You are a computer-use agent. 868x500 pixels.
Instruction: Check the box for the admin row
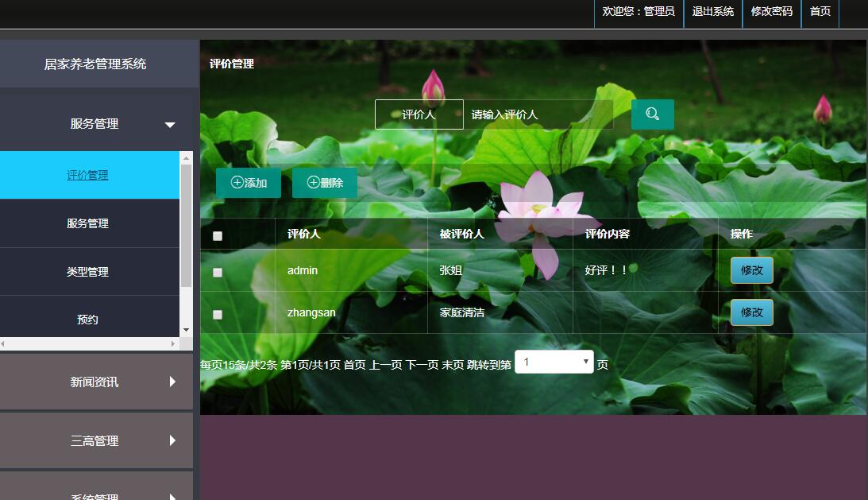tap(218, 273)
